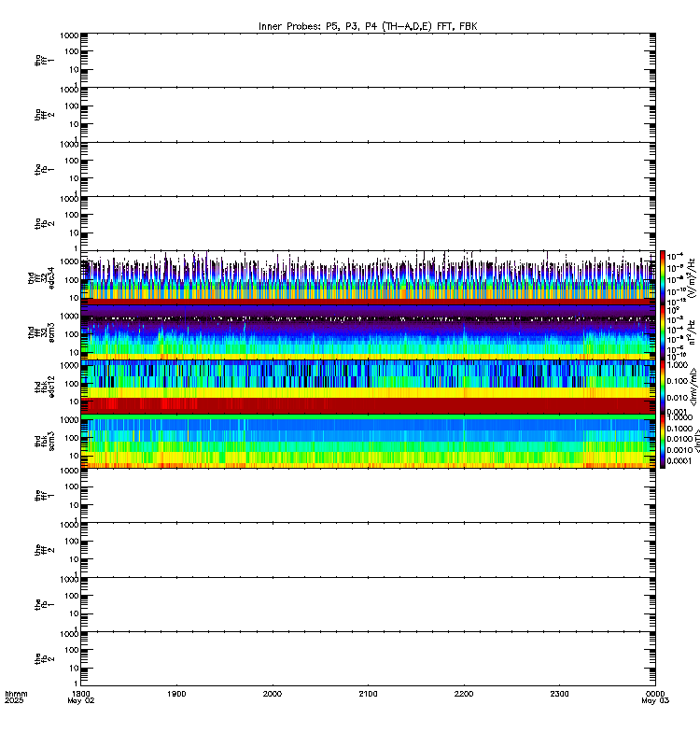Image resolution: width=700 pixels, height=747 pixels.
Task: Click the thd edc34 FFT spectrogram
Action: (x=368, y=277)
